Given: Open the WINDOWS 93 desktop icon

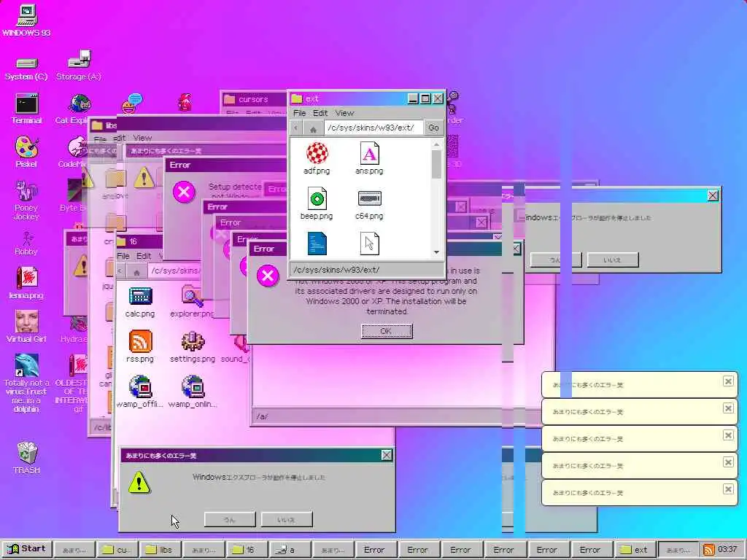Looking at the screenshot, I should click(26, 20).
